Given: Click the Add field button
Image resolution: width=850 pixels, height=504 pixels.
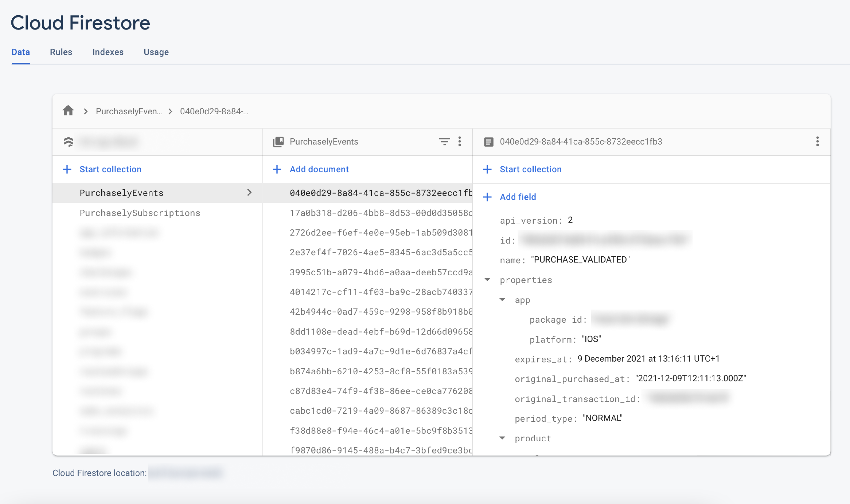Looking at the screenshot, I should (x=518, y=197).
